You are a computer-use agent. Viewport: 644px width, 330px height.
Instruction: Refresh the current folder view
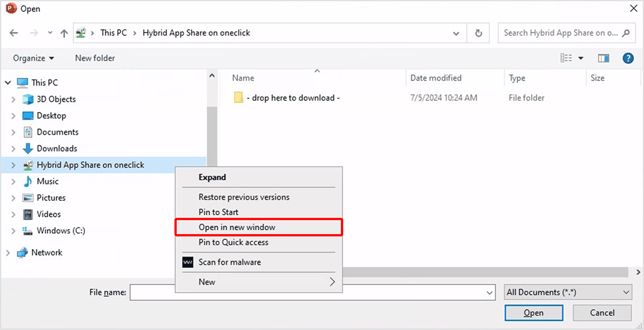(478, 33)
